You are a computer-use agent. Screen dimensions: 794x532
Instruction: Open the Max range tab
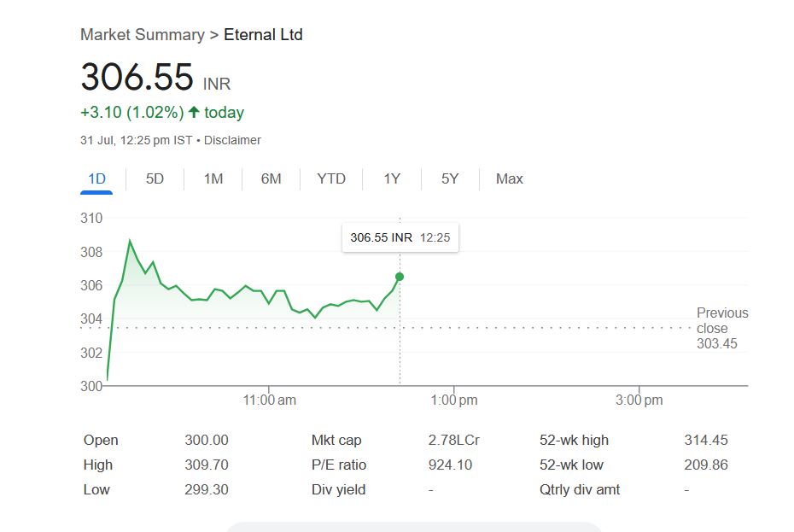coord(510,178)
